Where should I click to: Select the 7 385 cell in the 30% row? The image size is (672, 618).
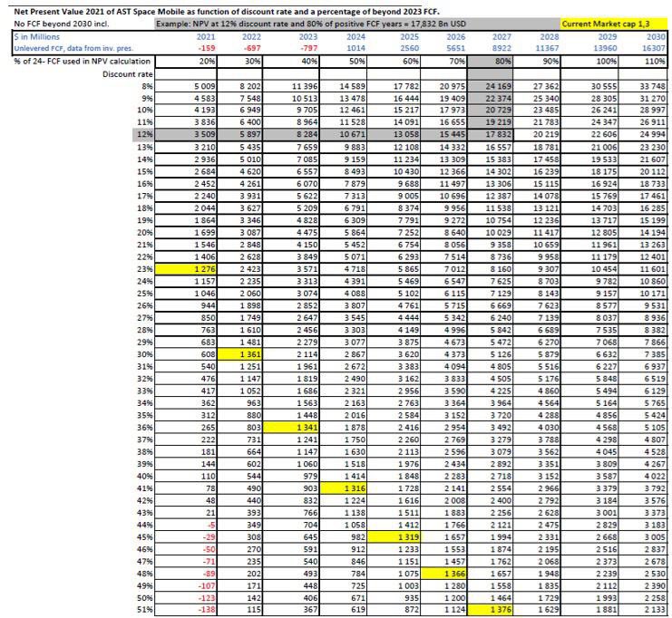643,354
